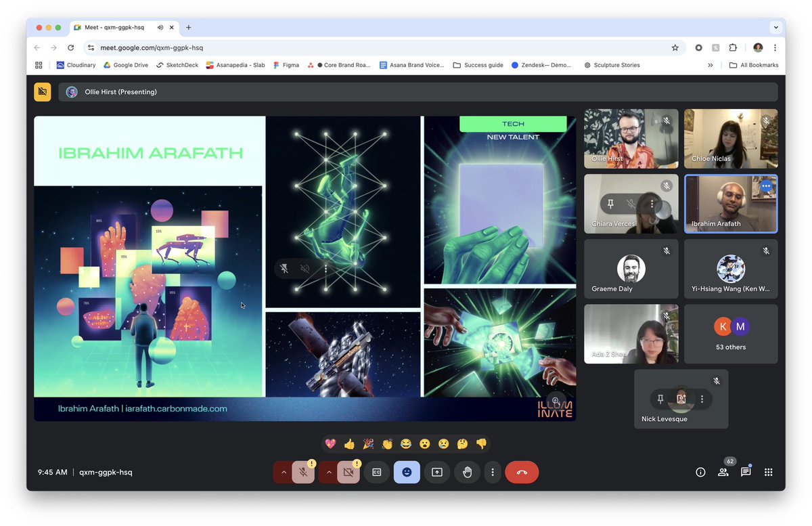812x526 pixels.
Task: Open more options in the call toolbar
Action: pos(493,472)
